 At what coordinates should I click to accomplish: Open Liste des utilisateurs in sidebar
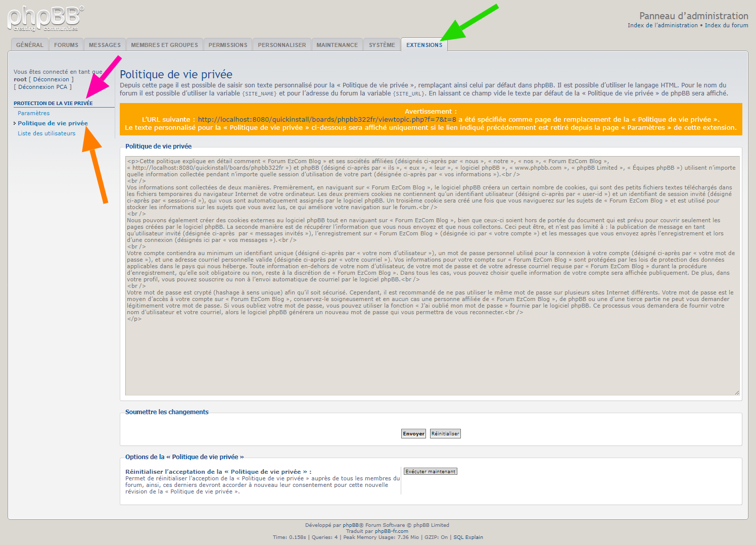pos(46,133)
